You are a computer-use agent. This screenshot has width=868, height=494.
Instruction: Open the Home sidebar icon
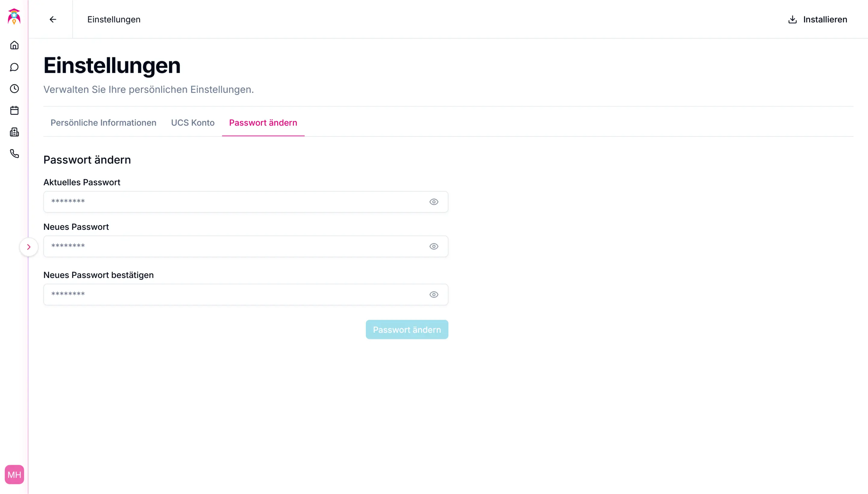(x=14, y=45)
